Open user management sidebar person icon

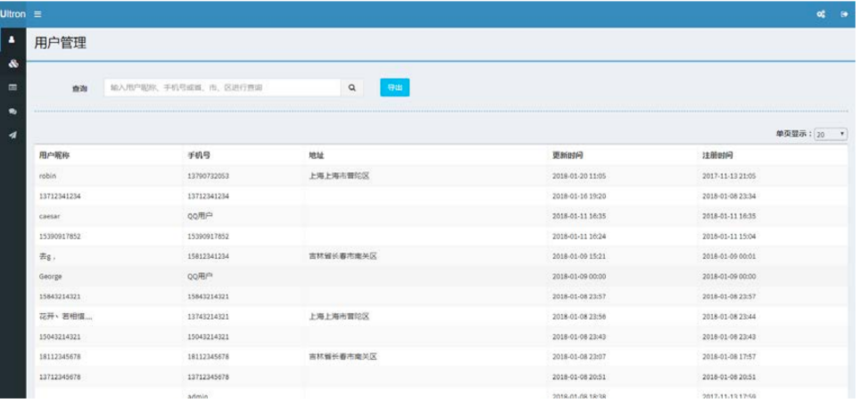pos(13,40)
